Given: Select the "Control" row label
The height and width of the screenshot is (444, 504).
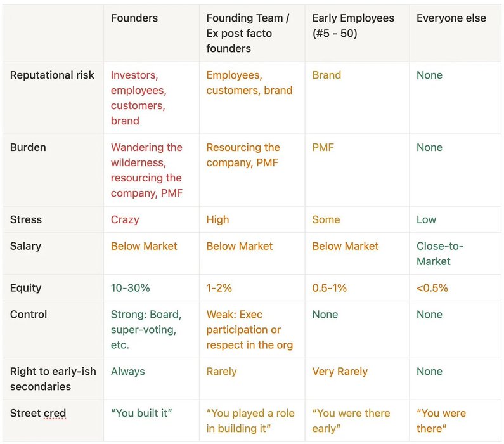Looking at the screenshot, I should [x=29, y=315].
